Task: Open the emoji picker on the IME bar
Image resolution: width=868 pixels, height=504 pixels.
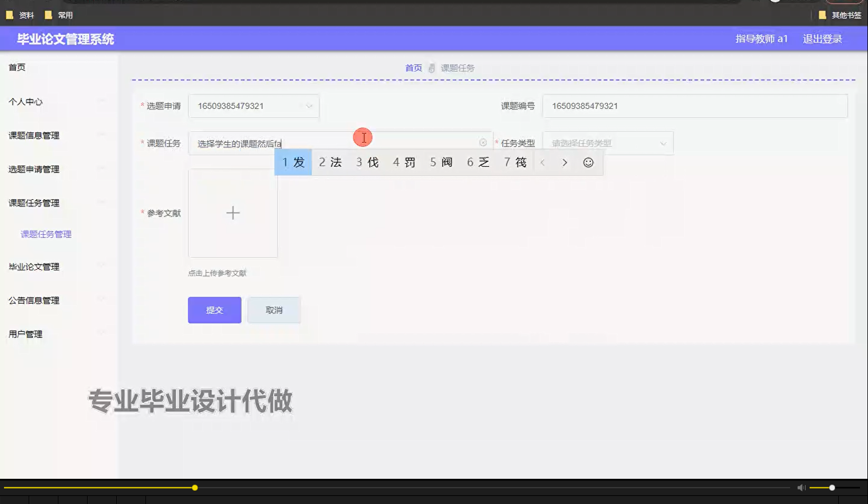Action: click(x=588, y=163)
